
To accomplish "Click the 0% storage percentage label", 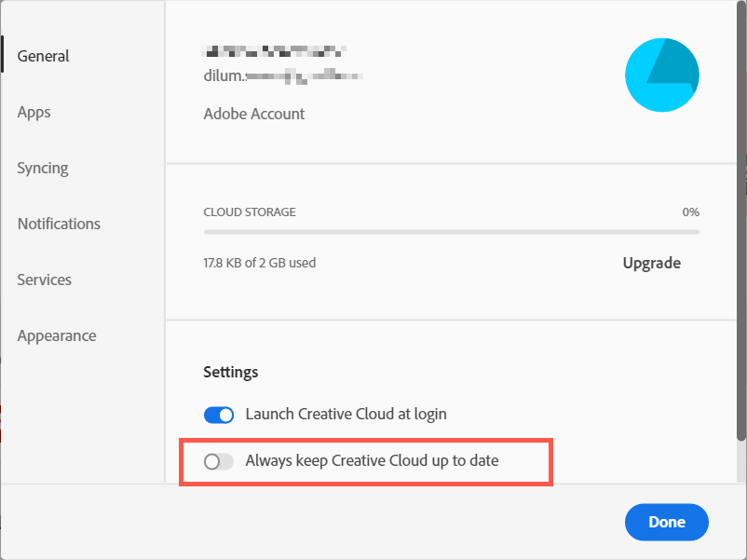I will point(690,212).
